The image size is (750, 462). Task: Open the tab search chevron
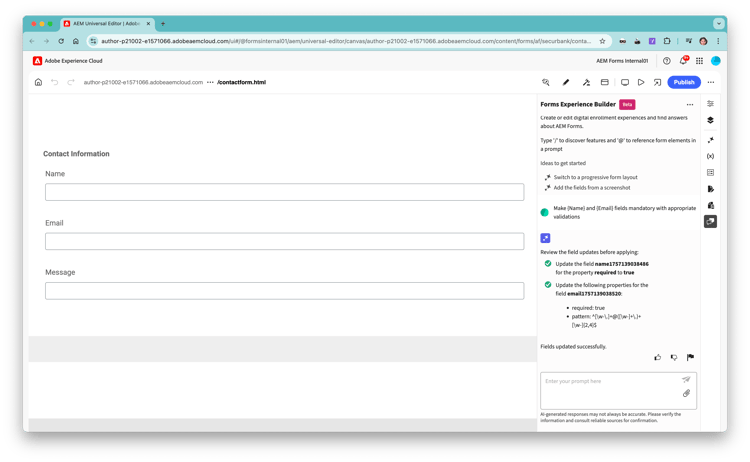pos(718,23)
